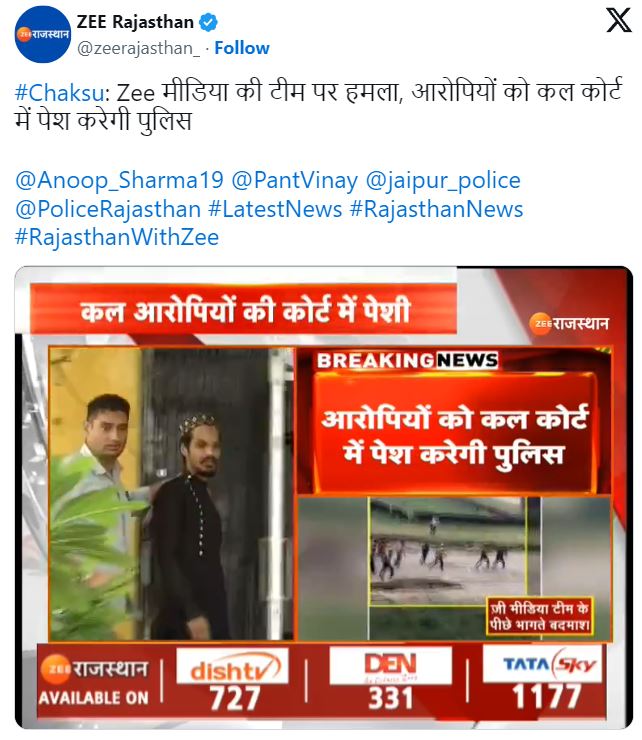Open the #Chaksu hashtag
This screenshot has height=740, width=642.
[59, 92]
